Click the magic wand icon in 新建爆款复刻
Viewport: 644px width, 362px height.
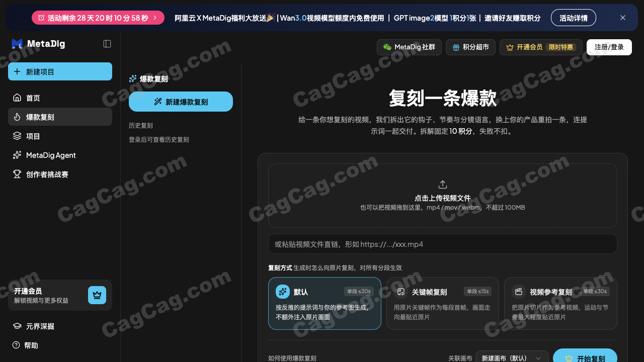coord(158,102)
